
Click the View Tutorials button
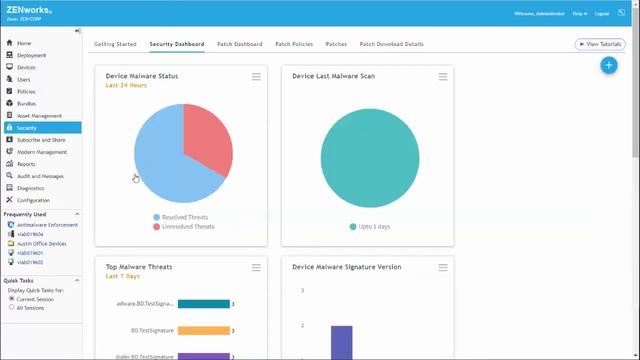tap(600, 44)
